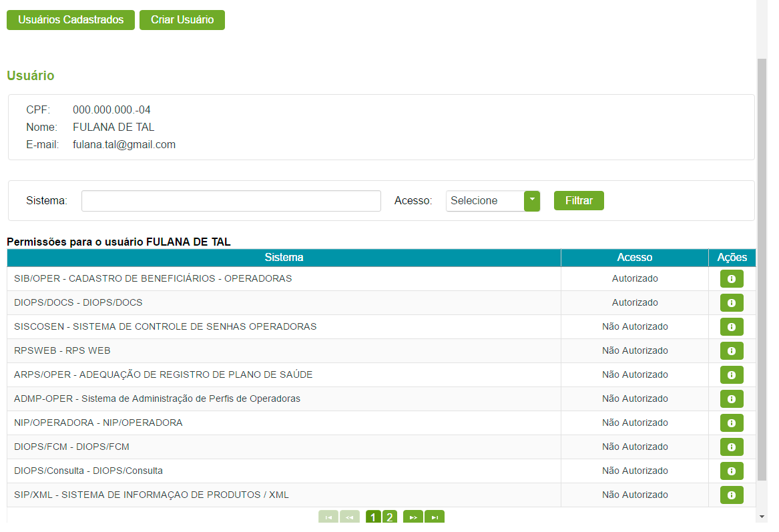Open the Usuários Cadastrados section

pyautogui.click(x=70, y=19)
